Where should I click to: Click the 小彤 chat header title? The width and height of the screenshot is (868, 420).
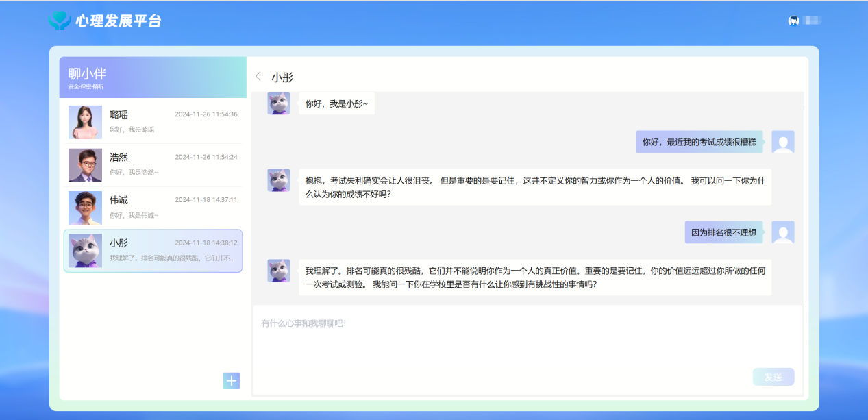[x=283, y=77]
